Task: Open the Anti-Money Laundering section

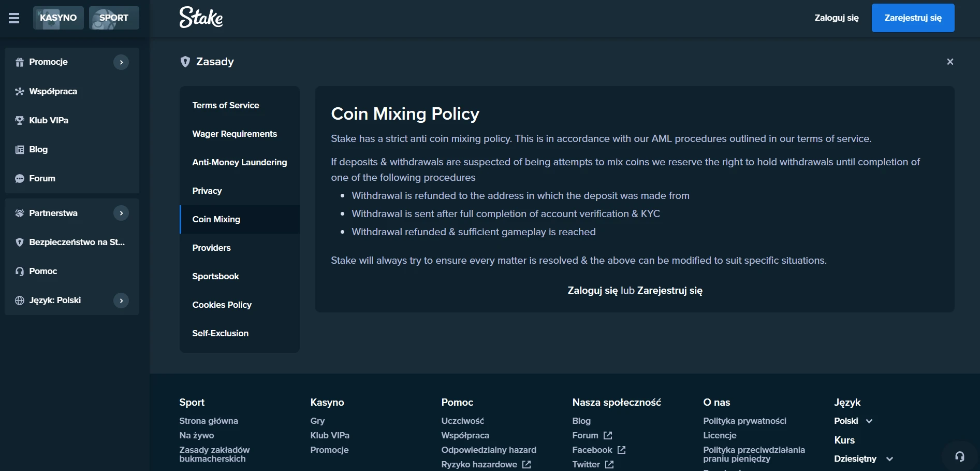Action: (x=240, y=162)
